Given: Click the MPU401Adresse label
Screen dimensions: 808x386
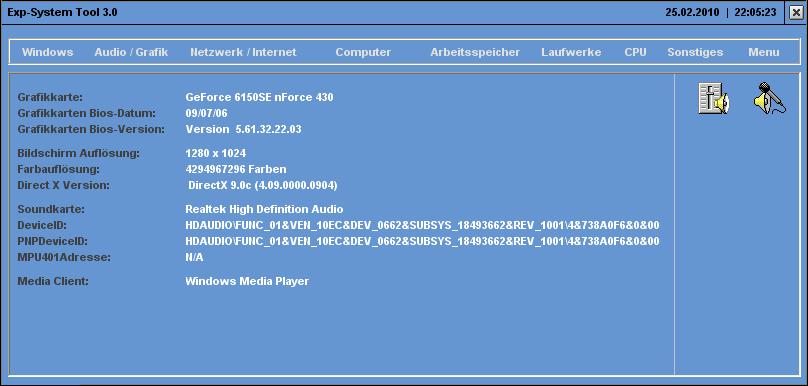Looking at the screenshot, I should click(x=64, y=257).
